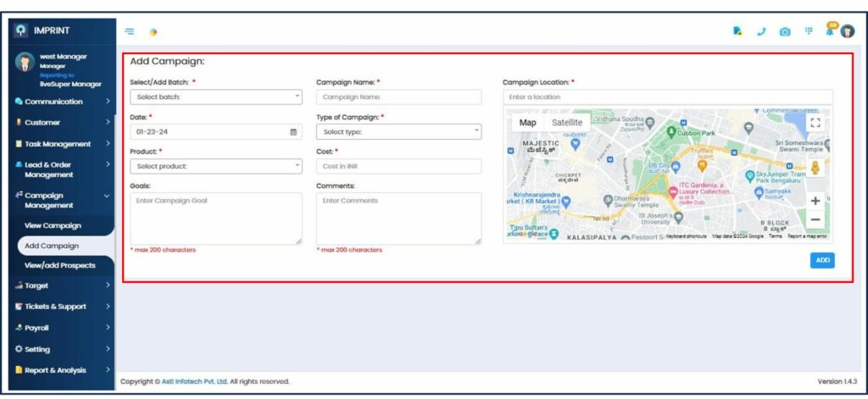Image resolution: width=868 pixels, height=399 pixels.
Task: Expand the Task Management menu
Action: pyautogui.click(x=63, y=144)
